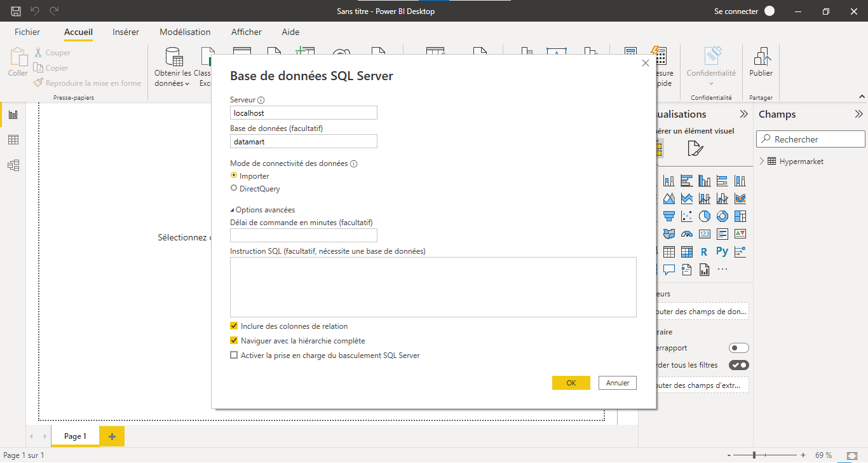Click the zoom slider handle in status bar
The width and height of the screenshot is (868, 463).
[x=754, y=455]
